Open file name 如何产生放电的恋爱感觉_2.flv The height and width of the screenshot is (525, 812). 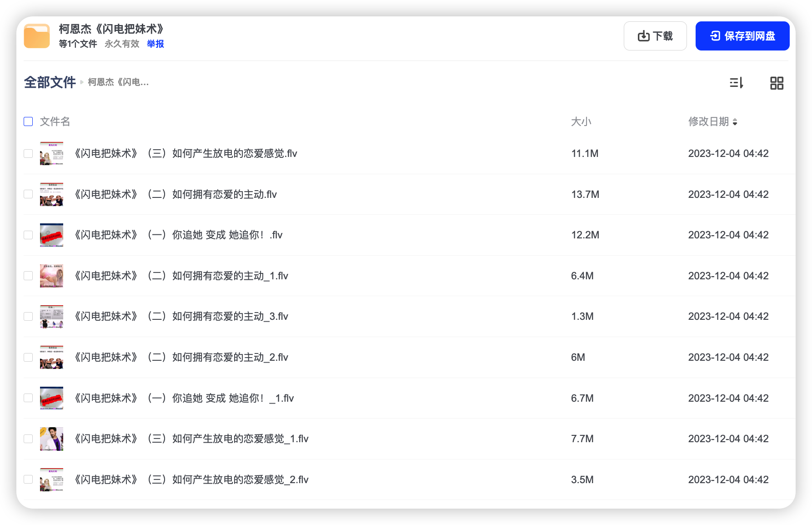pyautogui.click(x=191, y=480)
